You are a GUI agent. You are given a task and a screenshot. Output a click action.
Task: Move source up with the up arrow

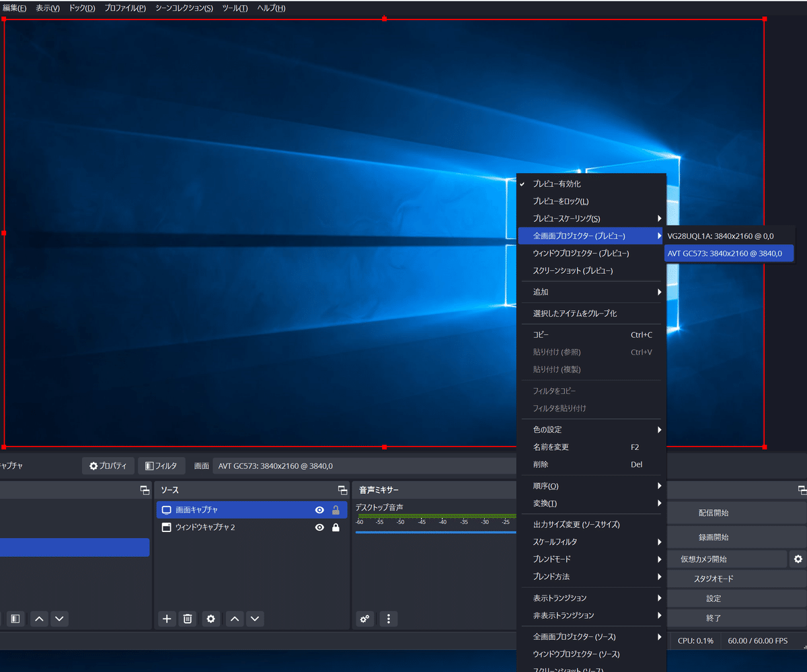234,619
